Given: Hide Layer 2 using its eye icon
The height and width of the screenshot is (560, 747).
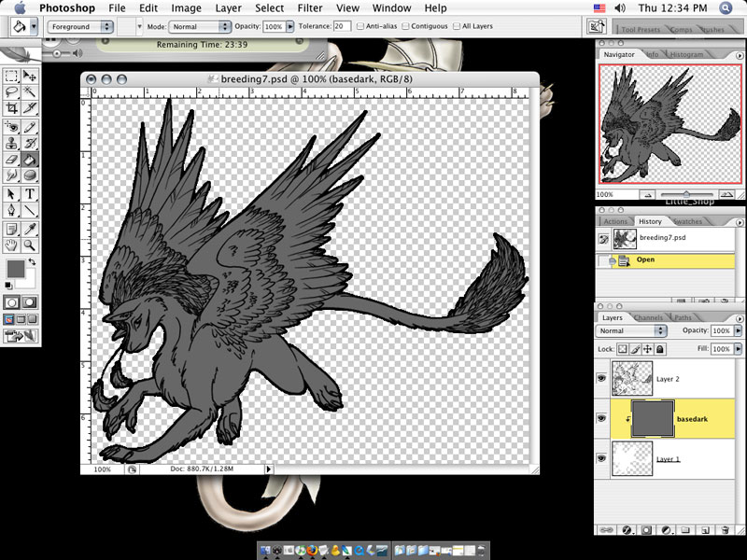Looking at the screenshot, I should [602, 379].
